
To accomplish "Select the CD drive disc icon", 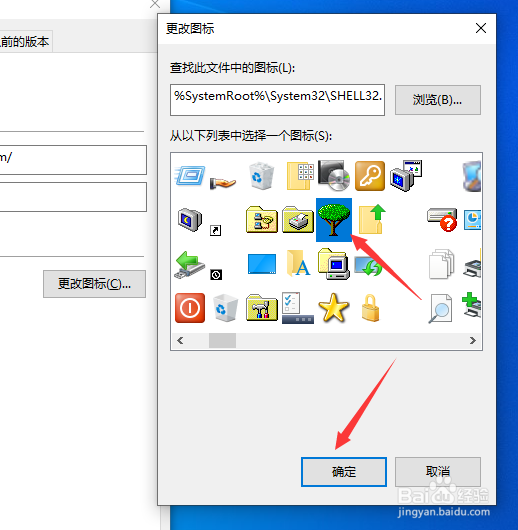I will (334, 175).
